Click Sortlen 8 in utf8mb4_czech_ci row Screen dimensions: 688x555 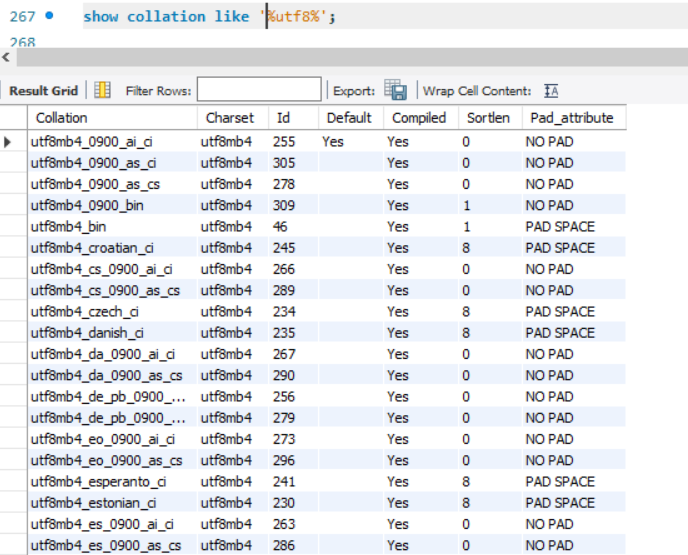pos(491,312)
